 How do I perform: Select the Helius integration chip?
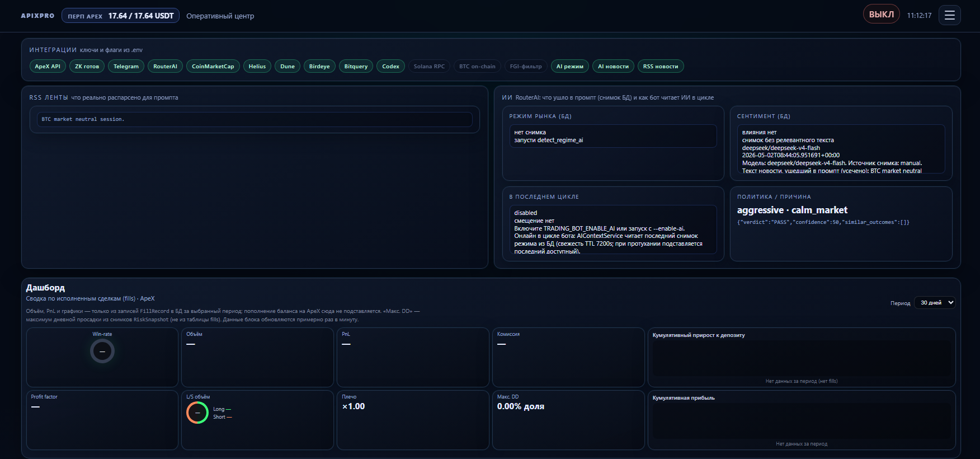[257, 66]
